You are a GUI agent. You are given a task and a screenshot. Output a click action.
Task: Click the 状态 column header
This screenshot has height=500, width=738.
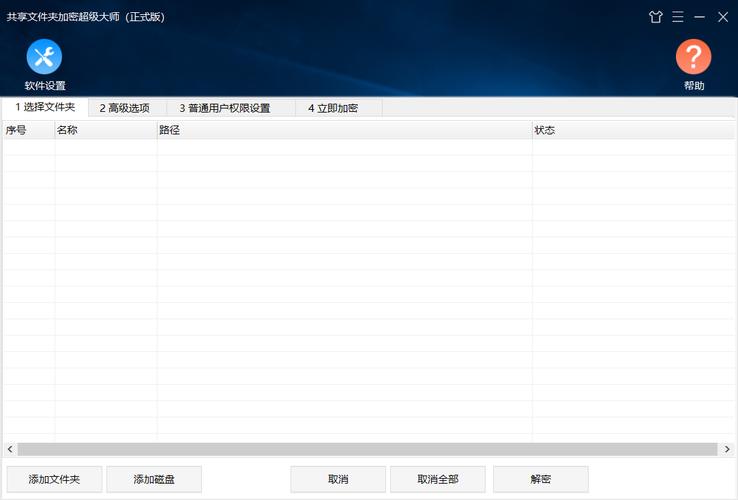tap(632, 130)
